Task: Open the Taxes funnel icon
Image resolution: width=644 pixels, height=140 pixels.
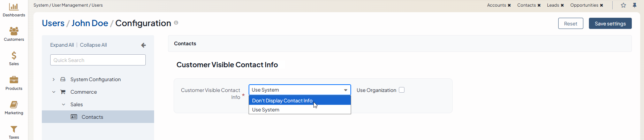Action: (x=14, y=129)
